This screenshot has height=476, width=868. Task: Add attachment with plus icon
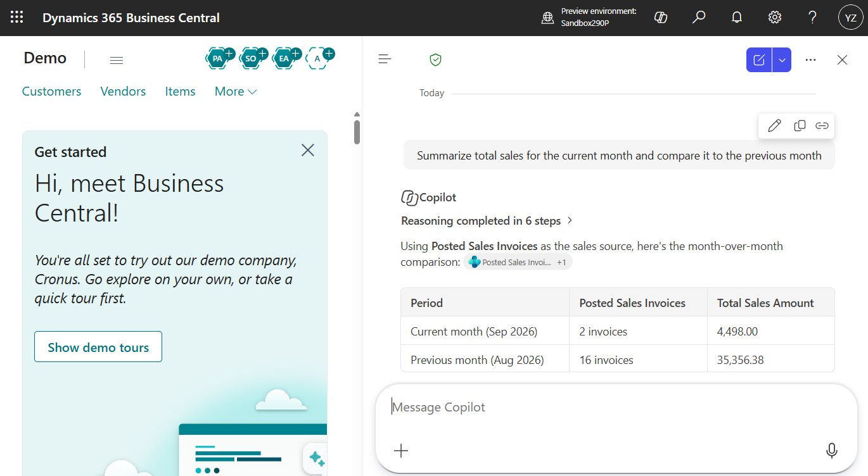(401, 451)
